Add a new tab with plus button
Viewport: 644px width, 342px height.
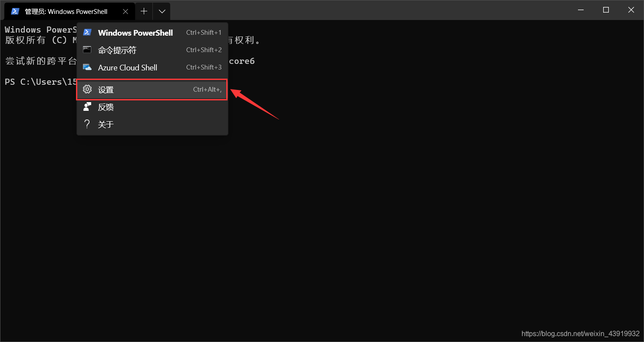144,11
